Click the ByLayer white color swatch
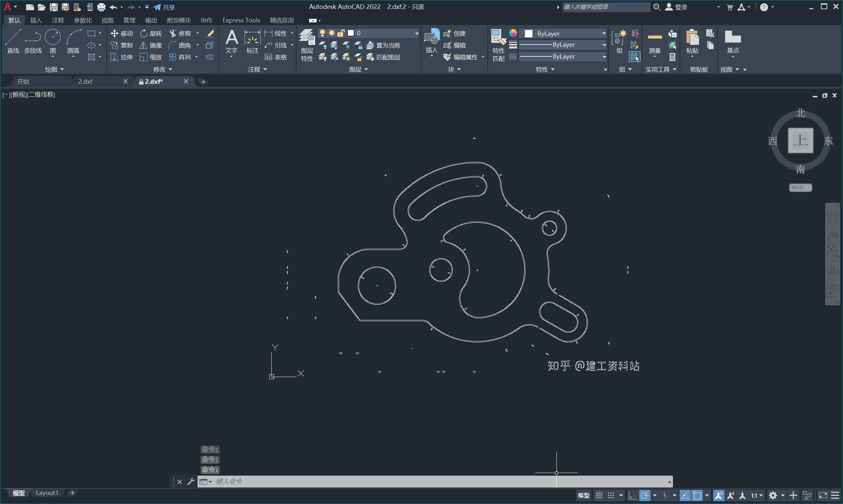Screen dimensions: 843x504 (529, 34)
